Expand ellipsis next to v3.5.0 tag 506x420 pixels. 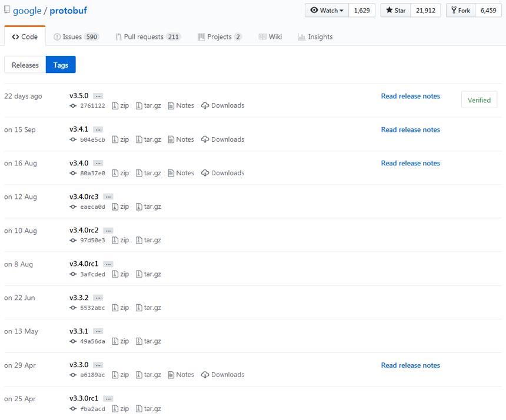[x=98, y=96]
